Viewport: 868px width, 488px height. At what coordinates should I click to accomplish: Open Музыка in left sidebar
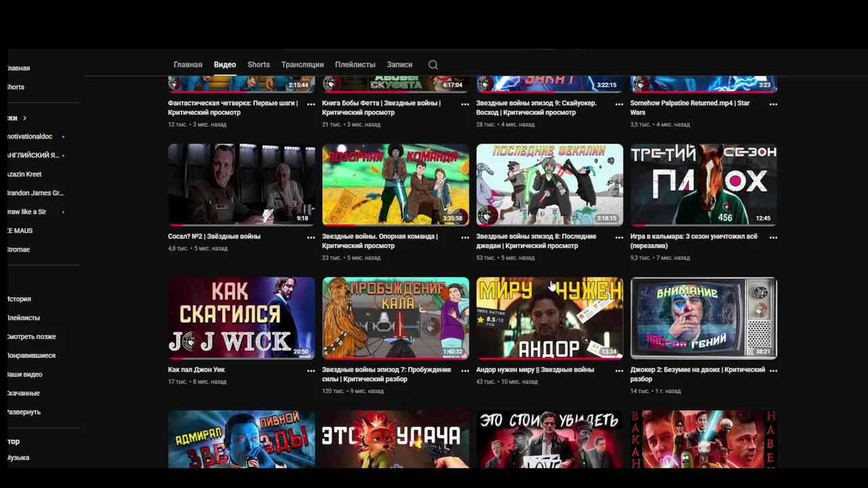point(18,458)
